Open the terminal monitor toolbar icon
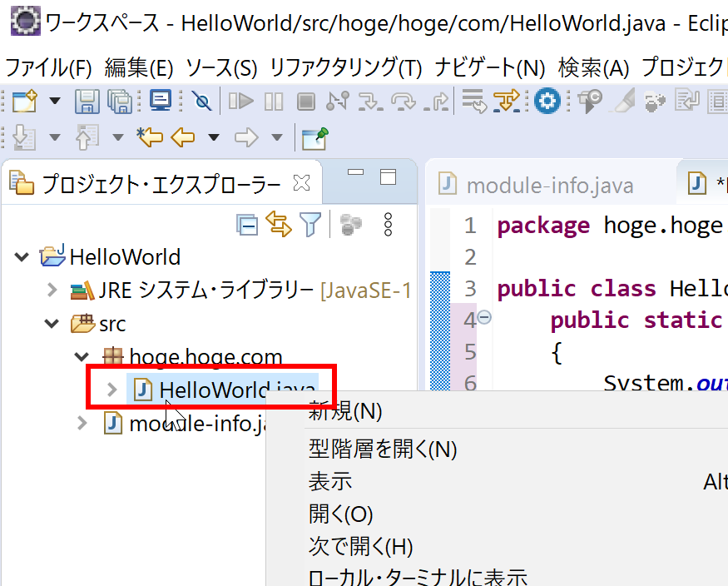Image resolution: width=728 pixels, height=586 pixels. [161, 102]
